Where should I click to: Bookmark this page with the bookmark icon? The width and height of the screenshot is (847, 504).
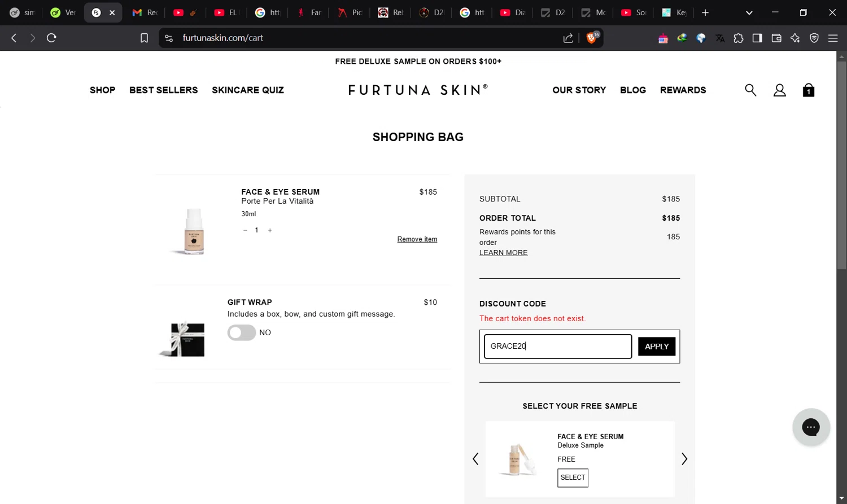144,38
